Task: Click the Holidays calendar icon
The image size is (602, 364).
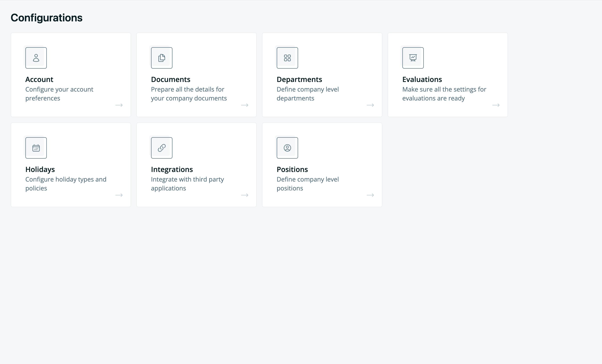Action: 36,148
